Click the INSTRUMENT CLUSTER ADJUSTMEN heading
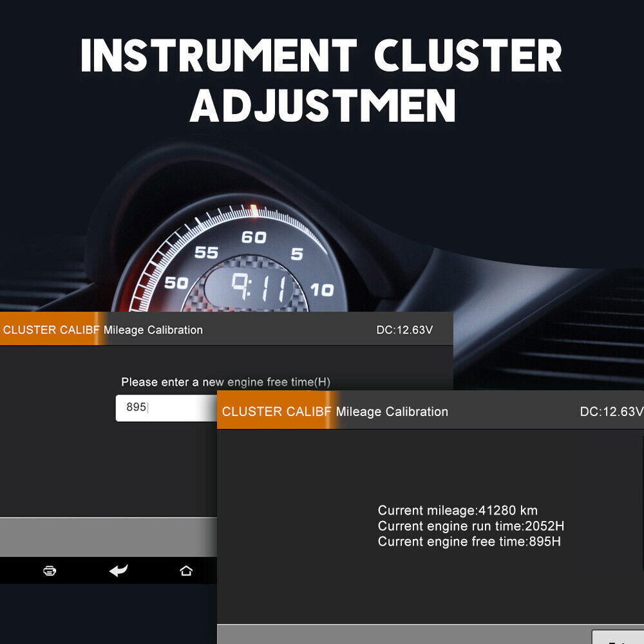This screenshot has height=644, width=644. pos(322,77)
